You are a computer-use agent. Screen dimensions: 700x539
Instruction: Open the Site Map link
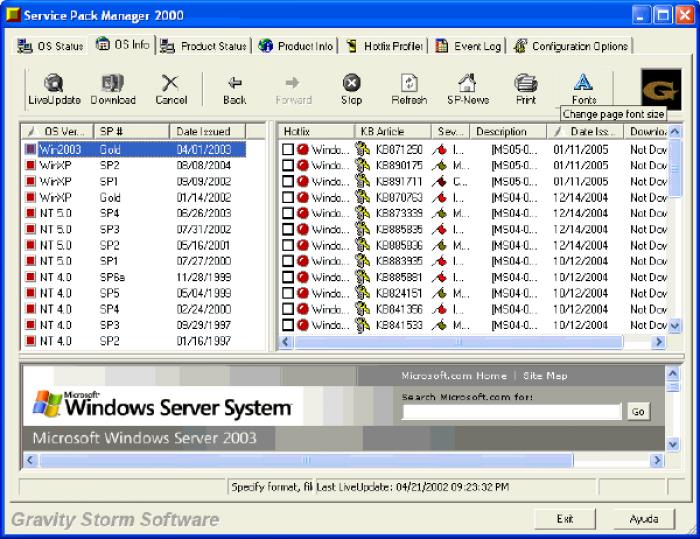pos(545,376)
